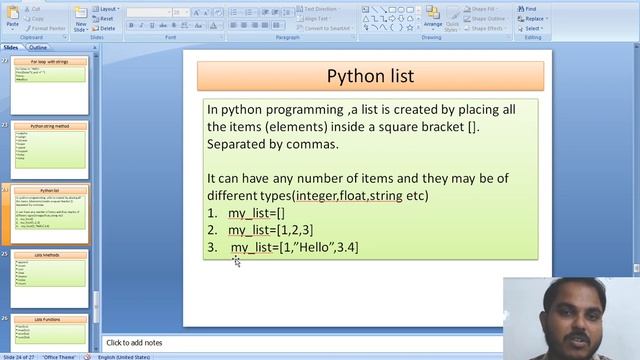Expand the Shape Outline dropdown

pyautogui.click(x=487, y=19)
